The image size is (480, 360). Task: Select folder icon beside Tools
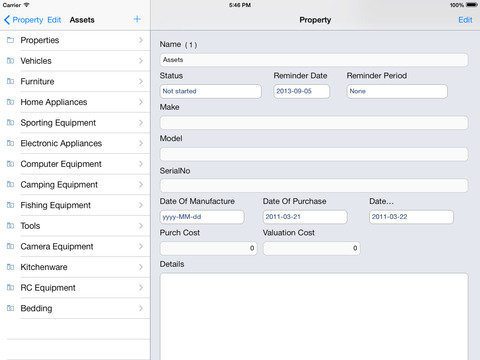10,226
